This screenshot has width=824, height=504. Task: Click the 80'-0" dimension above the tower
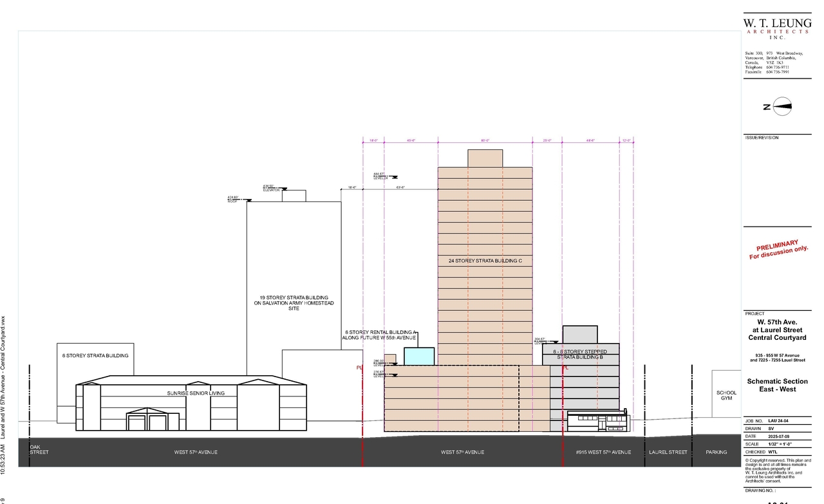coord(485,140)
